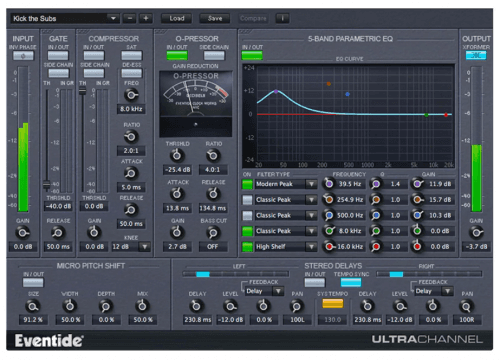Adjust the 11.9 dB EQ gain knob

[x=417, y=184]
